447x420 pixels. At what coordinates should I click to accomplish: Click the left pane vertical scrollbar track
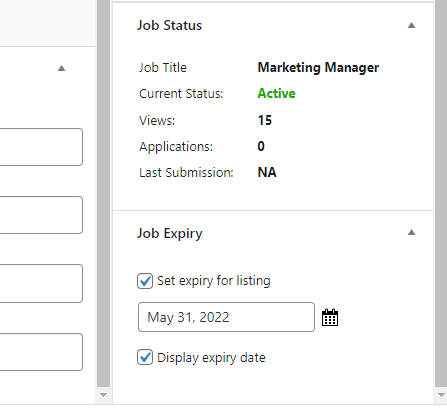point(103,193)
